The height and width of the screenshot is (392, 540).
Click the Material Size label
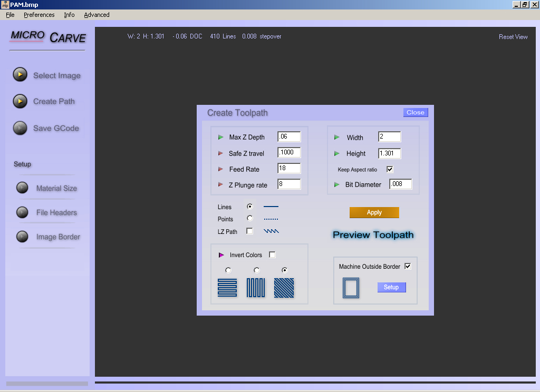56,188
